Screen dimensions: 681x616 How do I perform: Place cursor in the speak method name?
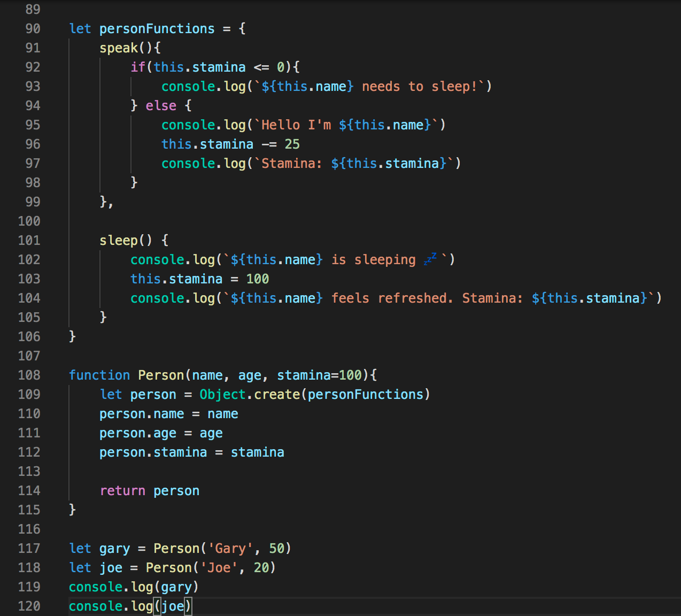(118, 48)
